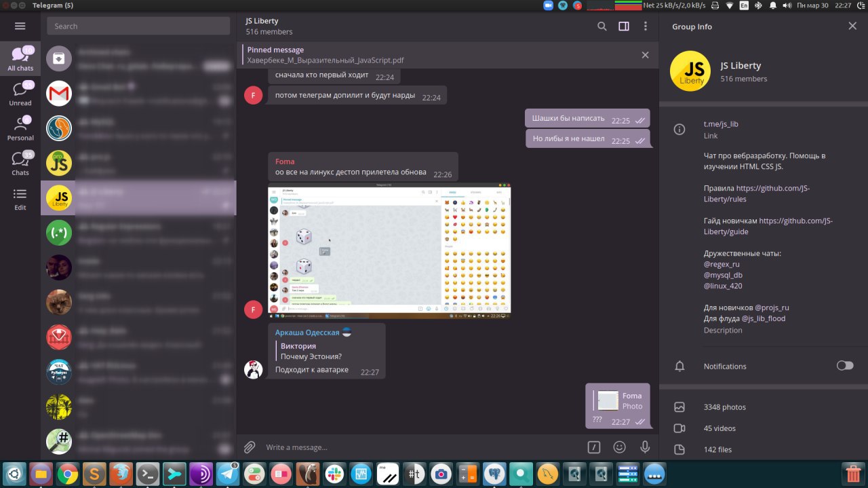Search within the JS Liberty chat
Viewport: 868px width, 488px height.
coord(601,26)
